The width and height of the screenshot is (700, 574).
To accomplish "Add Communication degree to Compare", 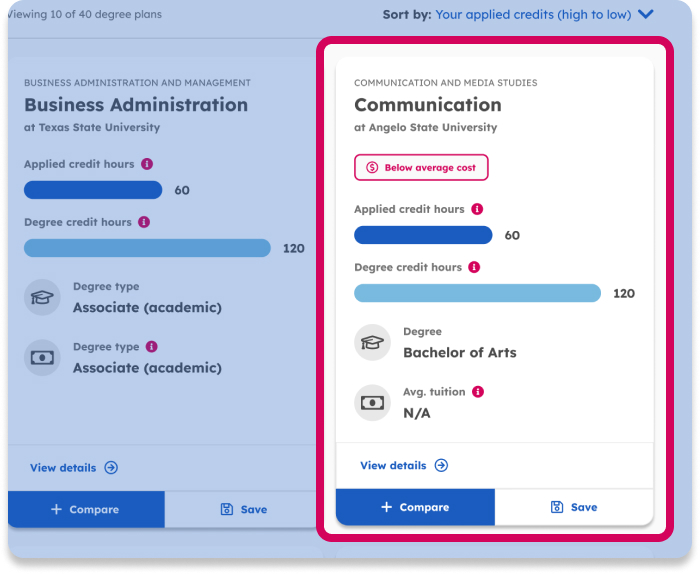I will tap(415, 507).
